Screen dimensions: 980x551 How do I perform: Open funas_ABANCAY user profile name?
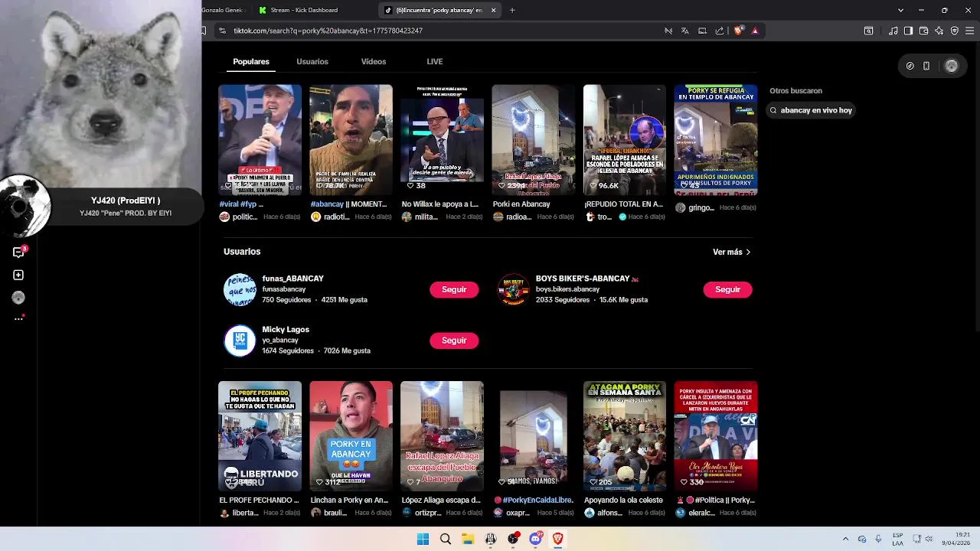[292, 279]
